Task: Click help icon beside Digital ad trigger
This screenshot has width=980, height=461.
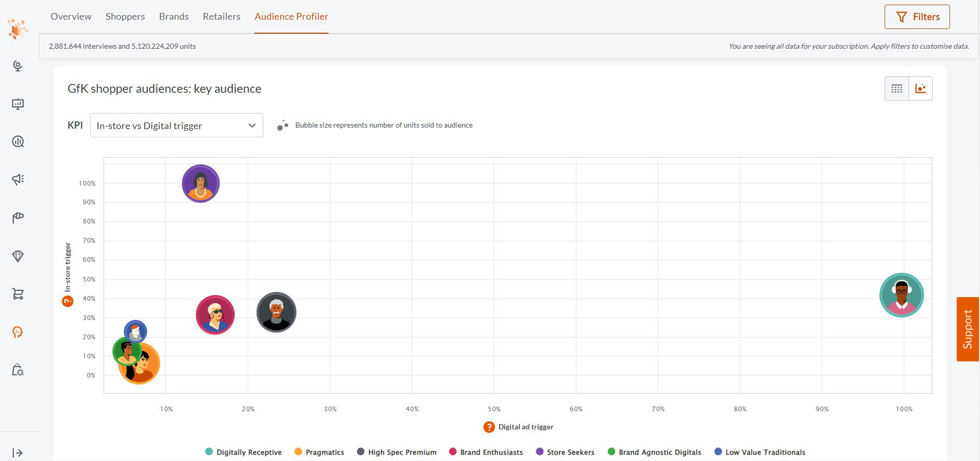Action: pos(489,427)
